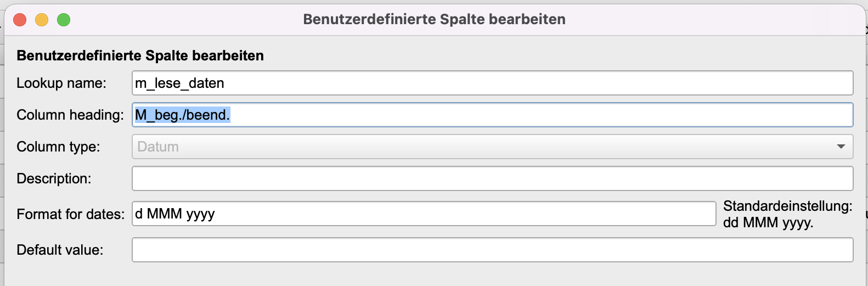Screen dimensions: 868x286
Task: Minimize the dialog with yellow button
Action: point(42,20)
